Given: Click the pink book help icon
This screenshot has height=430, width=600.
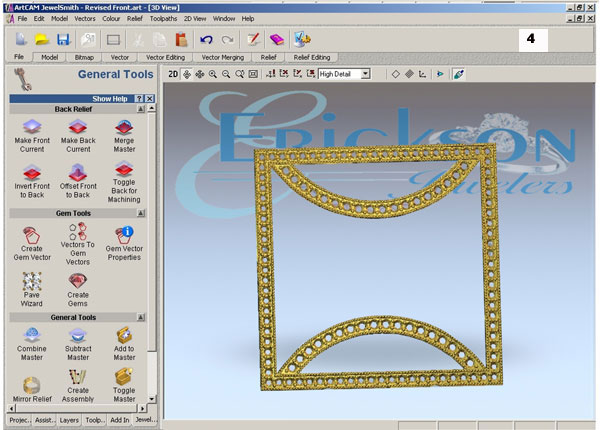Looking at the screenshot, I should click(x=277, y=39).
